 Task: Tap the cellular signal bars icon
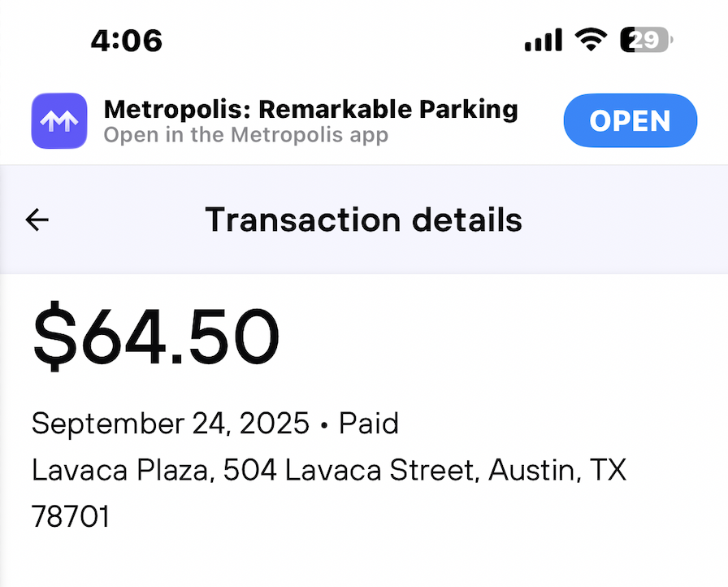543,40
